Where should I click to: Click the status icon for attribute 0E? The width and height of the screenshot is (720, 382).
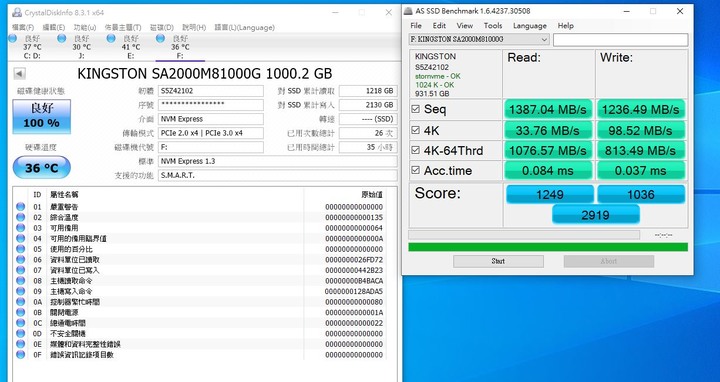point(21,344)
